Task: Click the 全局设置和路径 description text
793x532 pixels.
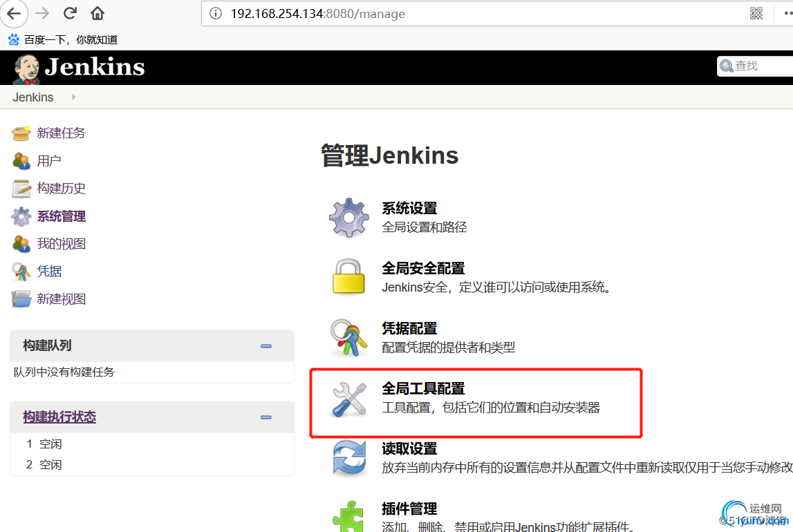Action: 425,227
